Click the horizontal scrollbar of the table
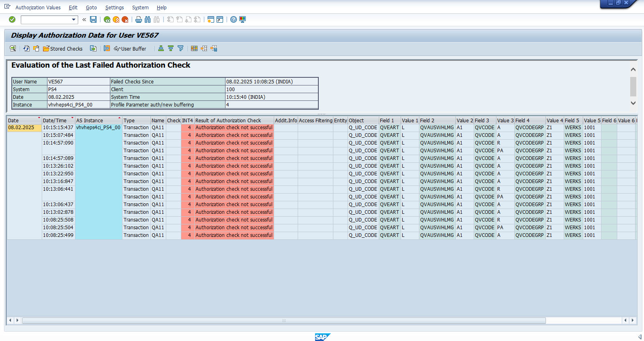 [x=284, y=320]
